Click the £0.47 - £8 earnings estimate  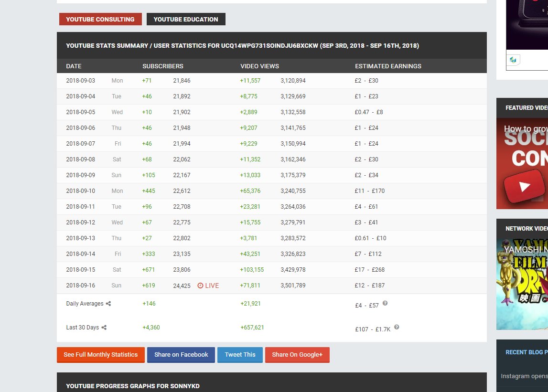tap(369, 112)
